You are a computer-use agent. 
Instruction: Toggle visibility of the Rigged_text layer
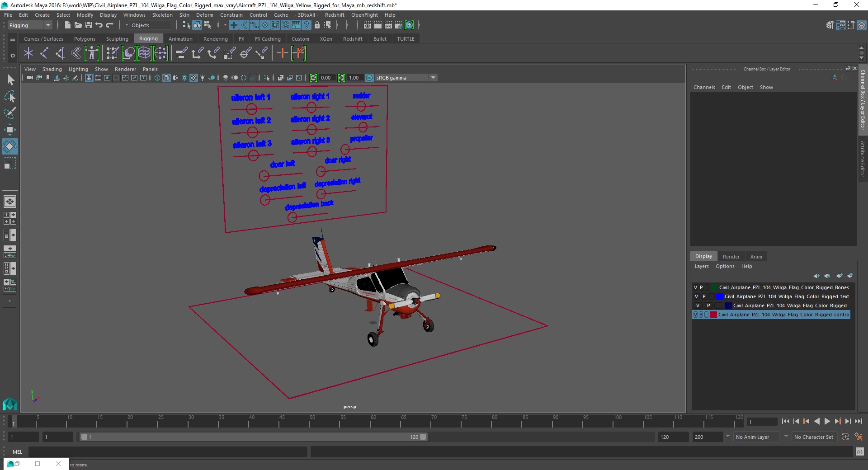coord(697,296)
